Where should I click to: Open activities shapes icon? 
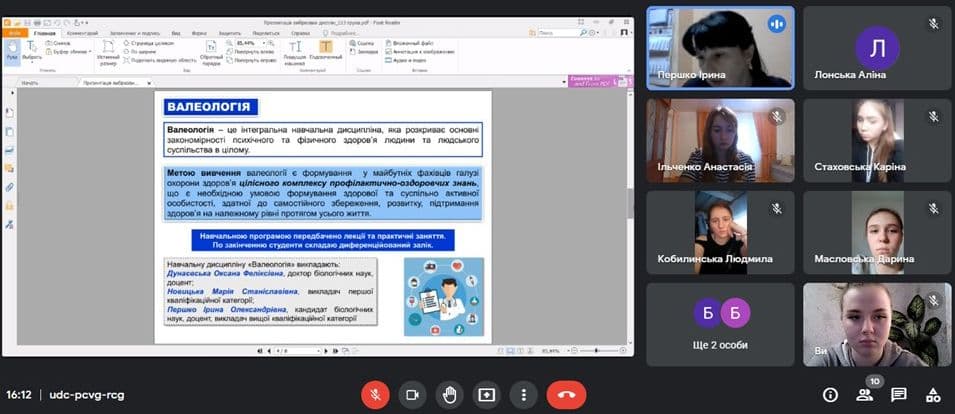932,395
